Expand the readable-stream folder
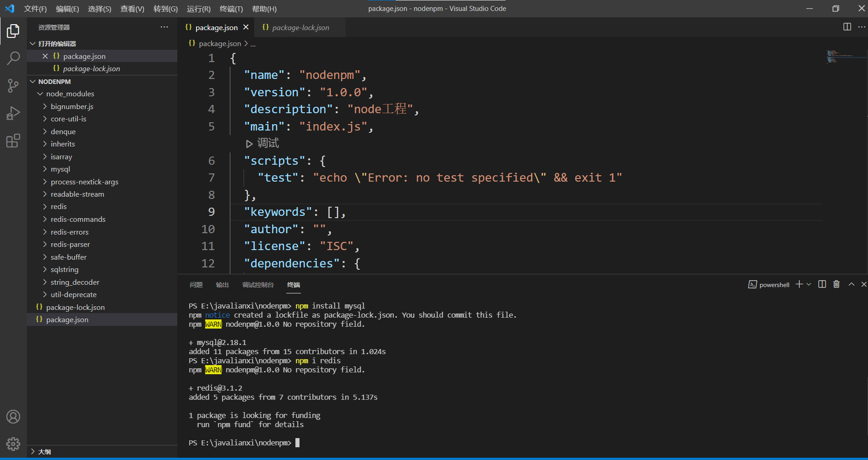Image resolution: width=868 pixels, height=460 pixels. coord(45,194)
